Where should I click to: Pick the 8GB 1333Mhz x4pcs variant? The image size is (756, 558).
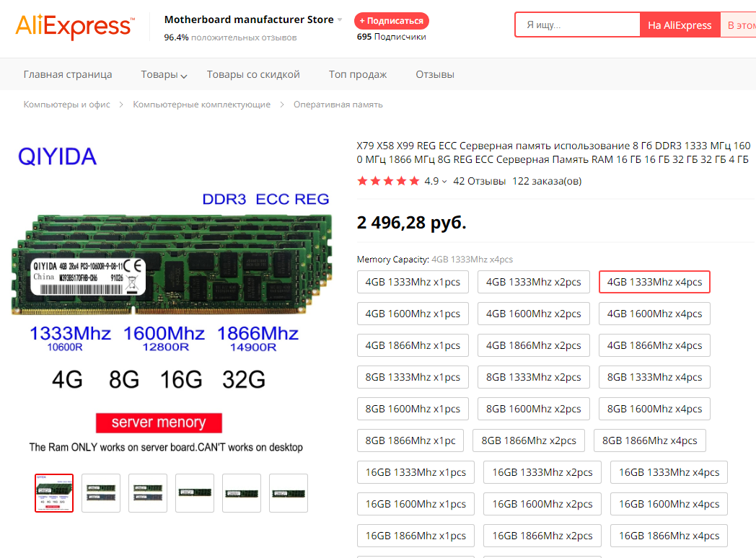click(x=654, y=377)
